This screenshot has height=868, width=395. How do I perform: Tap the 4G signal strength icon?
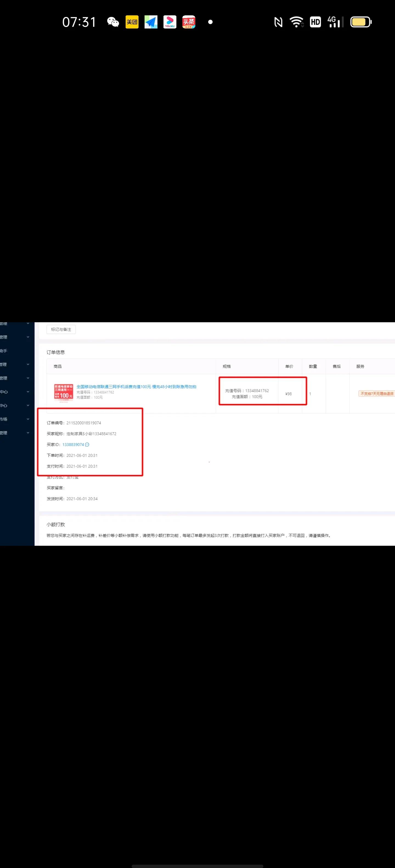point(335,22)
